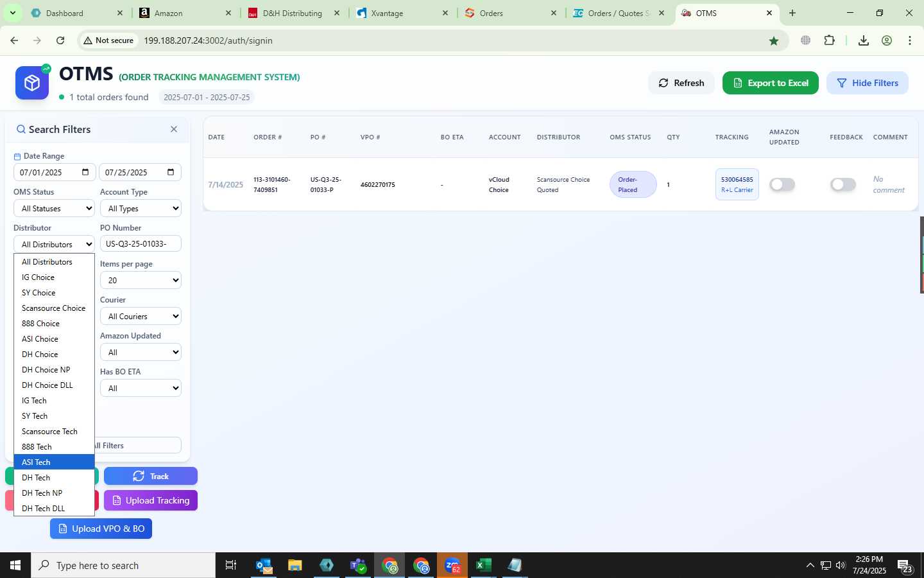Switch to Amazon browser tab

tap(185, 13)
